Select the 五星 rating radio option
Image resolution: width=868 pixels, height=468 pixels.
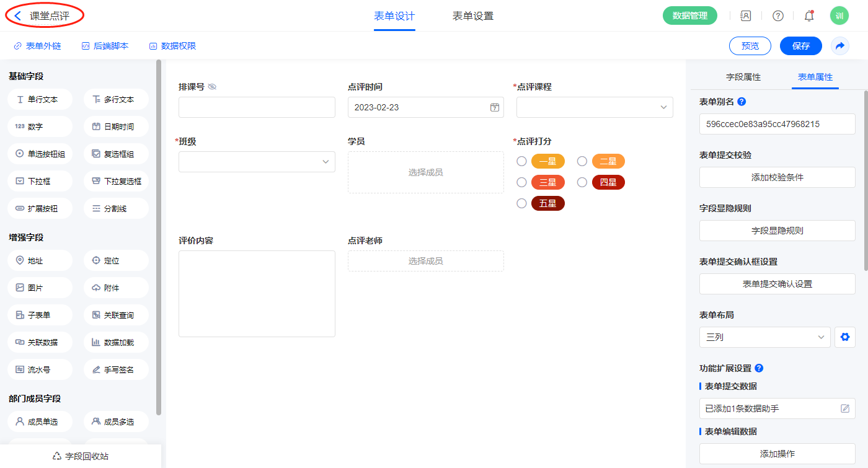[x=522, y=203]
